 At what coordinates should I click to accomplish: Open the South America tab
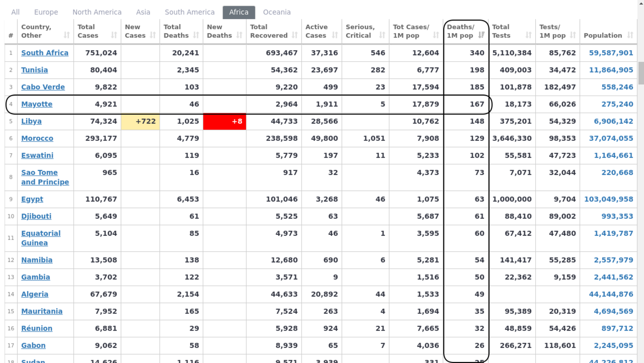(189, 12)
